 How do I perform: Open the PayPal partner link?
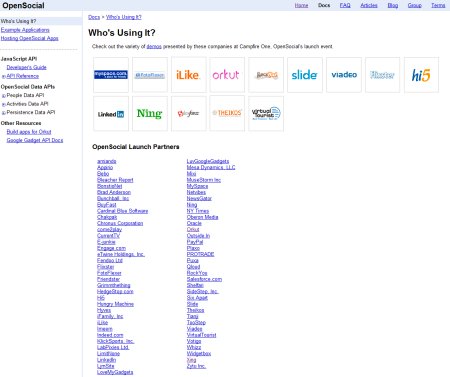195,242
